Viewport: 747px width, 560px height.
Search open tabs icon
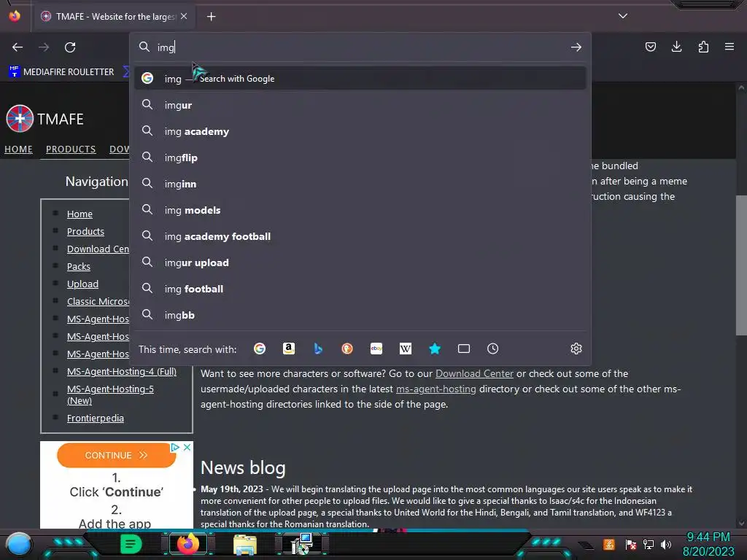463,349
